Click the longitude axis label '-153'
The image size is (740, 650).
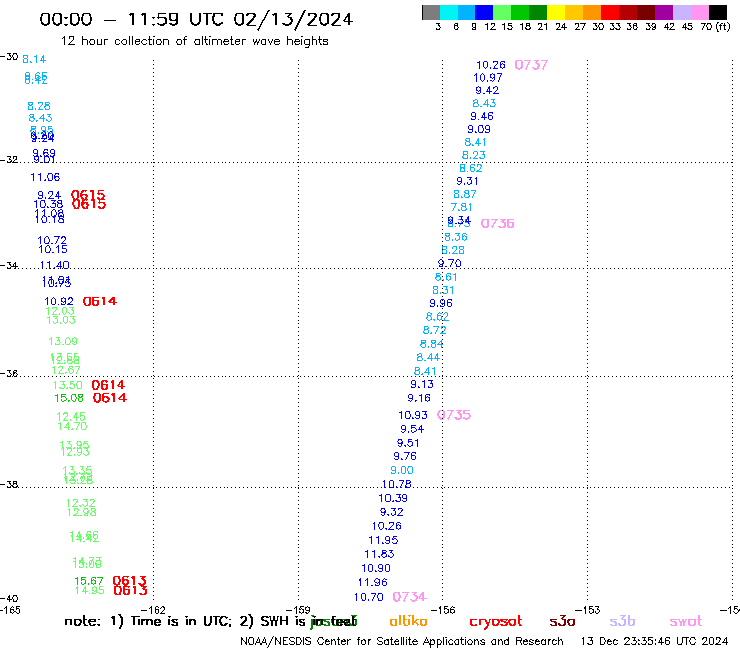[588, 610]
